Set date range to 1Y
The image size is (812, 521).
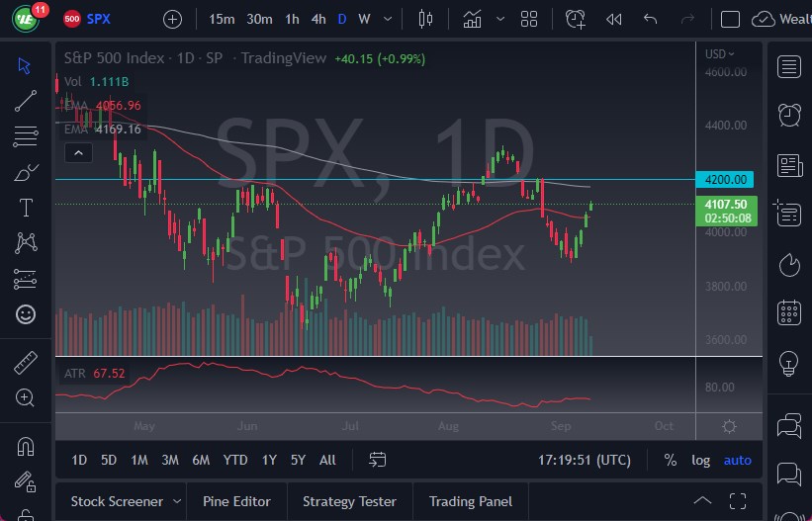pyautogui.click(x=269, y=460)
